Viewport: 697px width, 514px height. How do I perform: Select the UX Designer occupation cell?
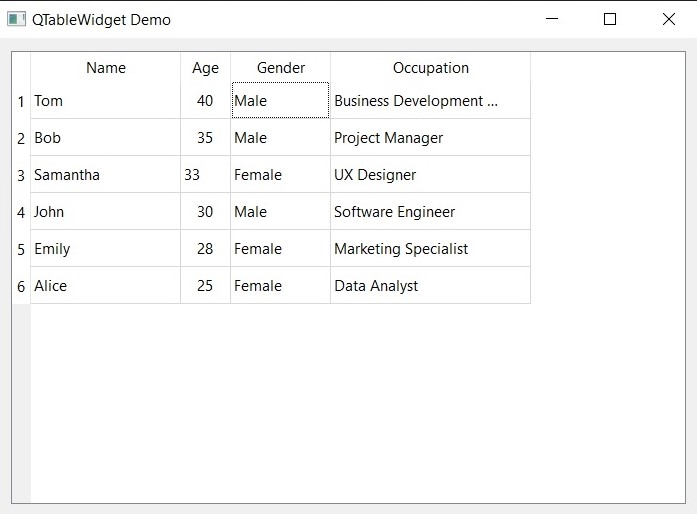pyautogui.click(x=430, y=174)
